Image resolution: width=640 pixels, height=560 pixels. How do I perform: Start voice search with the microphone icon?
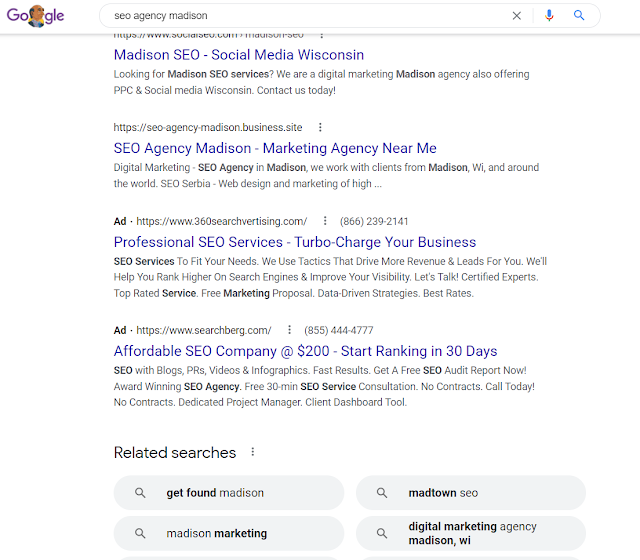pos(549,16)
